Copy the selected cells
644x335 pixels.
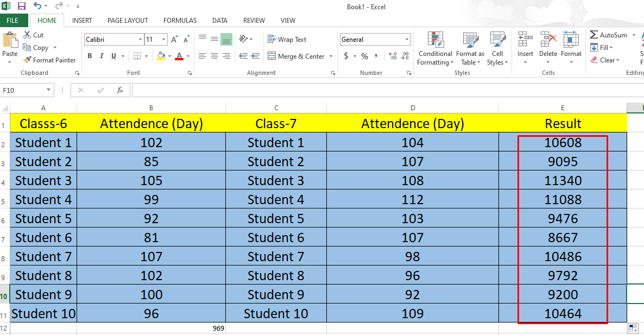coord(36,48)
